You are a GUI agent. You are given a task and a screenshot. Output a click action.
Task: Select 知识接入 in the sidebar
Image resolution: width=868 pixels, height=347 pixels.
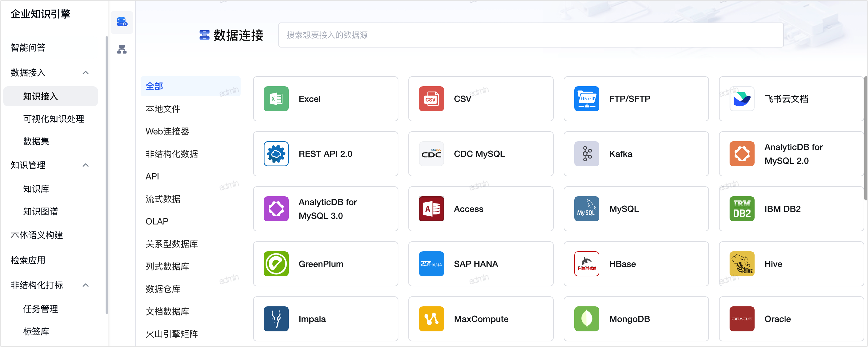click(51, 97)
